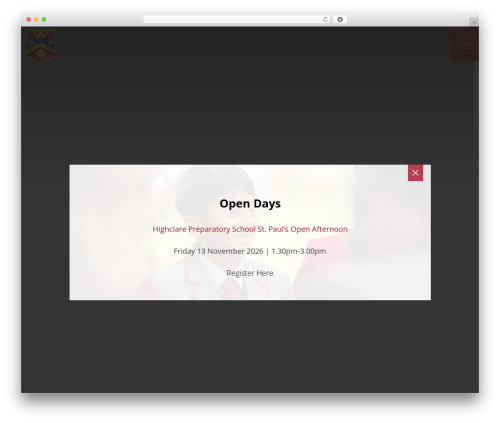The height and width of the screenshot is (423, 500).
Task: Click the school crest logo
Action: point(41,46)
